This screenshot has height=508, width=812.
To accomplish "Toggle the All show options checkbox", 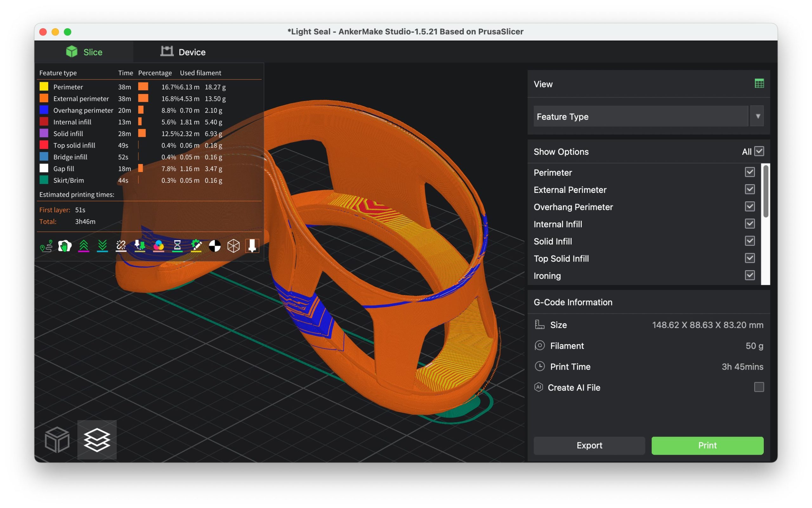I will coord(759,152).
